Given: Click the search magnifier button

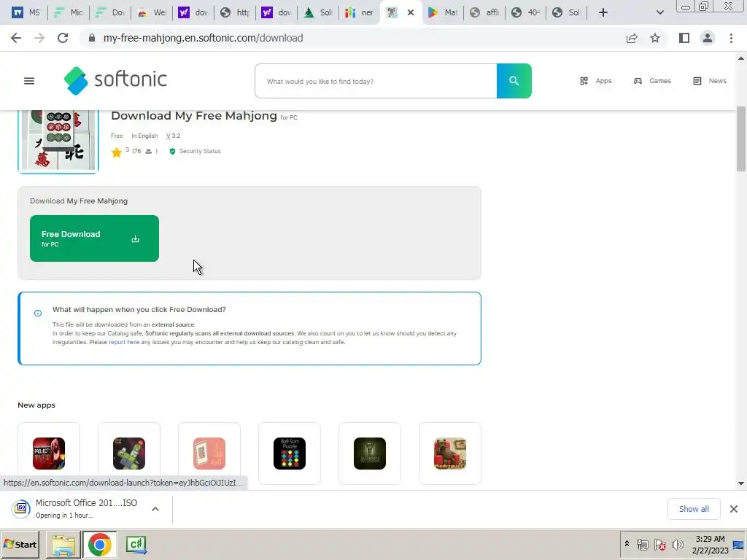Looking at the screenshot, I should tap(514, 81).
